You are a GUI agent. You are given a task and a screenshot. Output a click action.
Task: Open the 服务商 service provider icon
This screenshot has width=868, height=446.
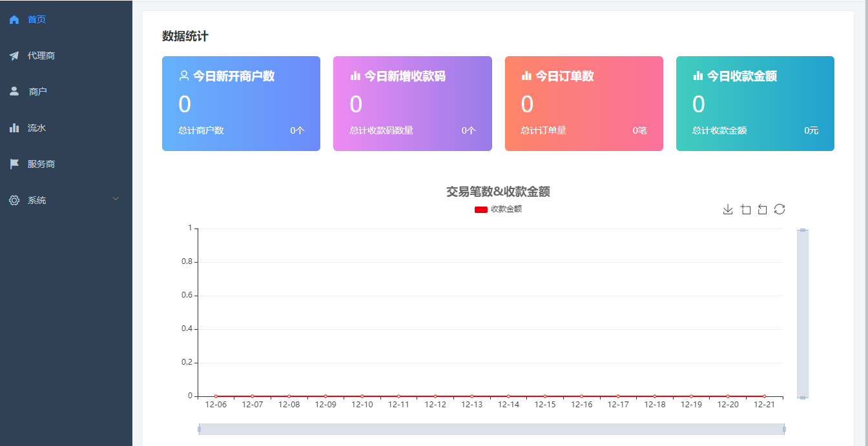point(14,163)
